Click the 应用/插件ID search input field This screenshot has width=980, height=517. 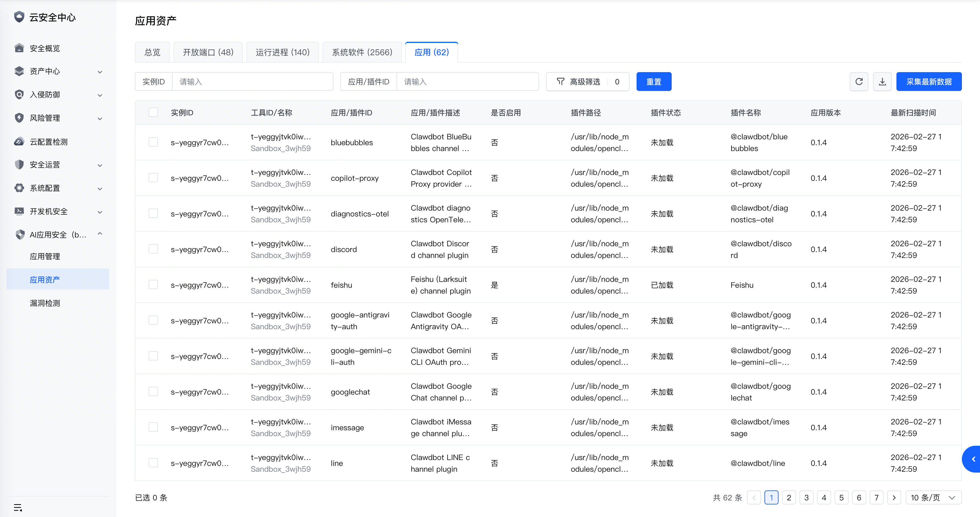pyautogui.click(x=467, y=81)
